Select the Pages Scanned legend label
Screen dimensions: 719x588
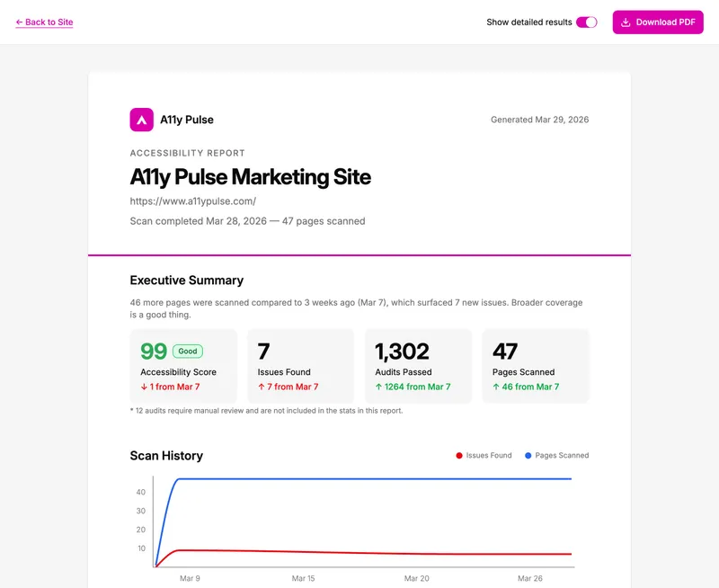pos(562,455)
